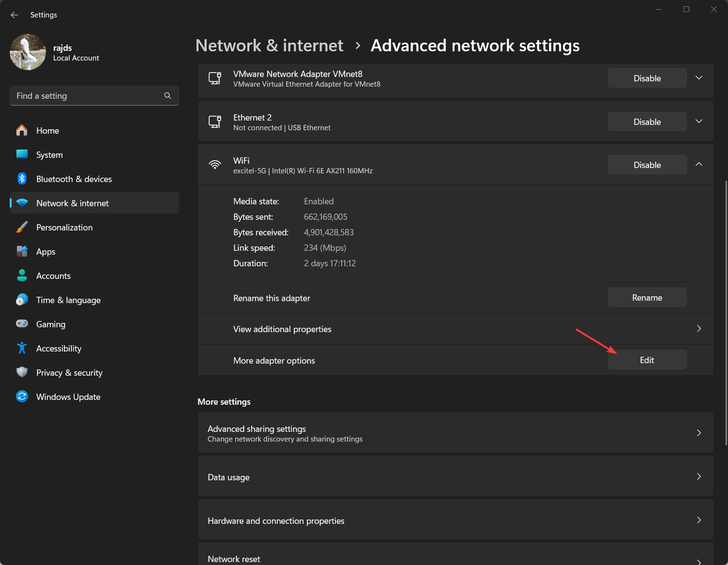Image resolution: width=728 pixels, height=565 pixels.
Task: Click the WiFi signal icon
Action: coord(214,164)
